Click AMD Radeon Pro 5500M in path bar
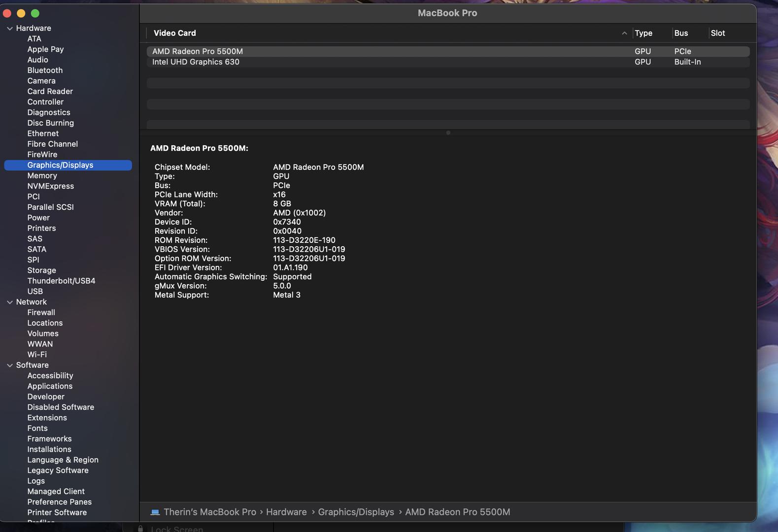778x532 pixels. tap(457, 512)
